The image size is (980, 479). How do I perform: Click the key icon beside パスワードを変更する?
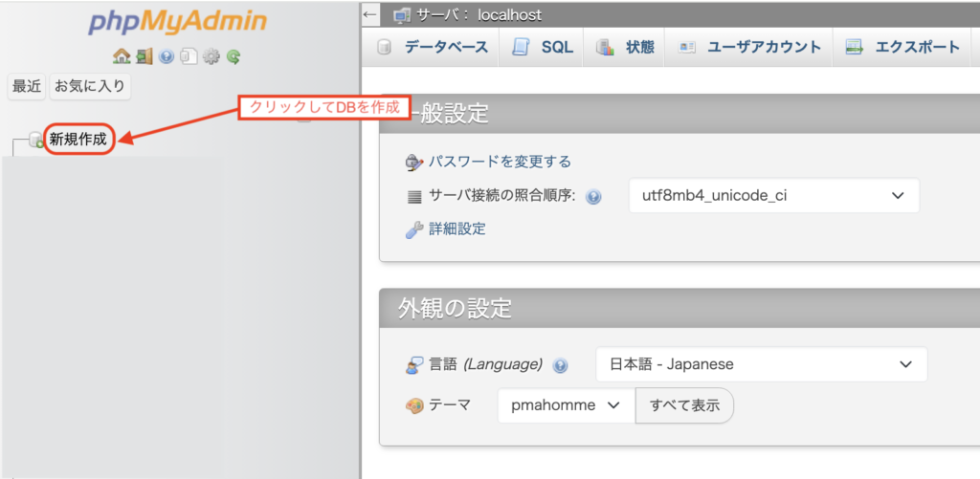click(413, 163)
